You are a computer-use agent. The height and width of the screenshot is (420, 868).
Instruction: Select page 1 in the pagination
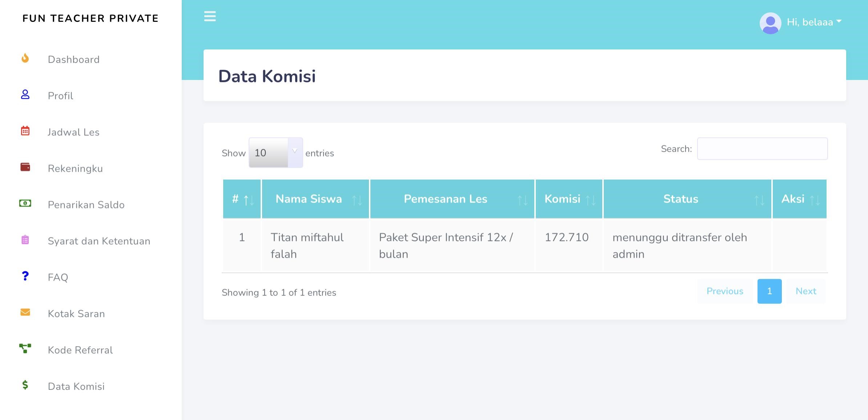tap(769, 291)
